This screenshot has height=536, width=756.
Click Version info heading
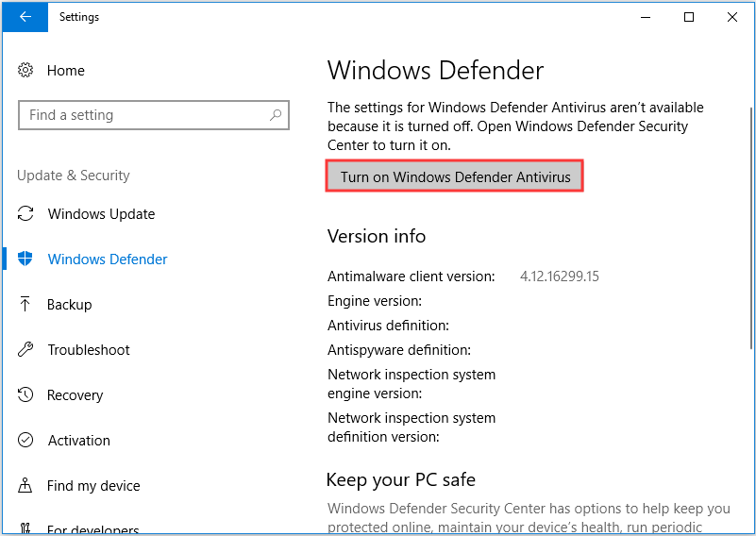point(377,236)
